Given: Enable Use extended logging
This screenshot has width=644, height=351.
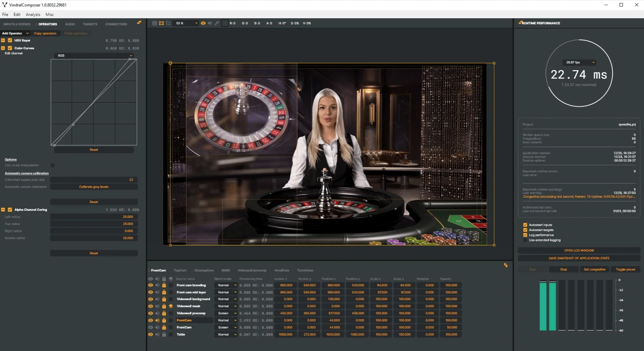Looking at the screenshot, I should (525, 240).
